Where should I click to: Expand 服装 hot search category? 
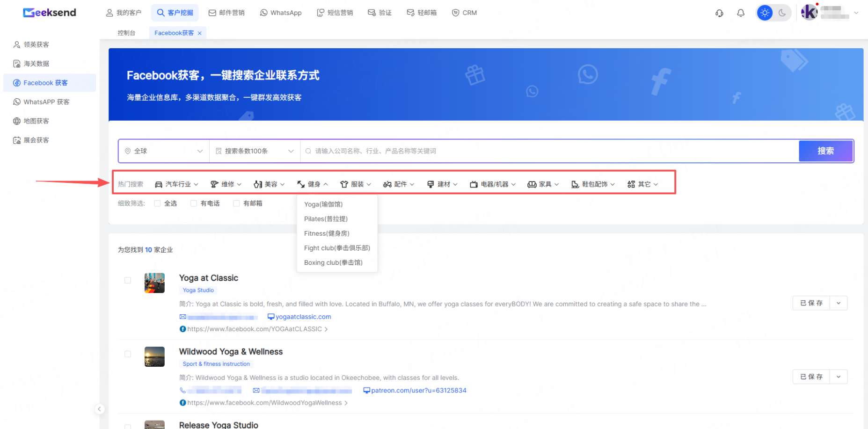pyautogui.click(x=356, y=184)
